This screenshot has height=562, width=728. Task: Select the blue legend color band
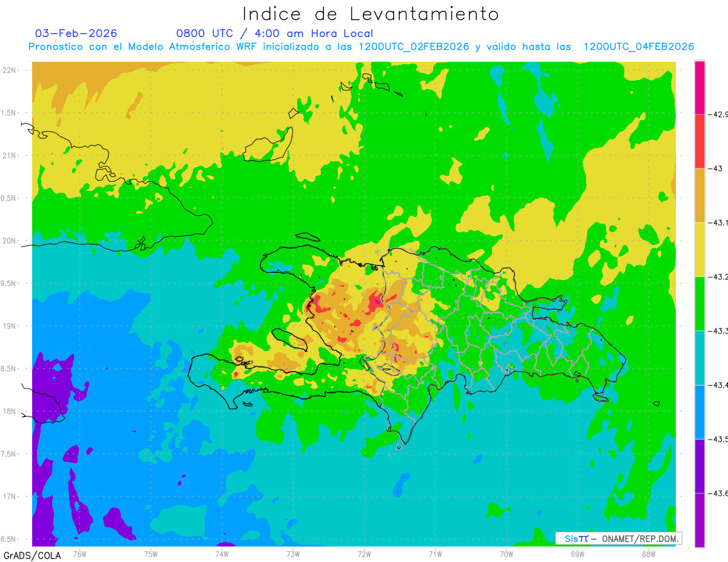pyautogui.click(x=699, y=412)
